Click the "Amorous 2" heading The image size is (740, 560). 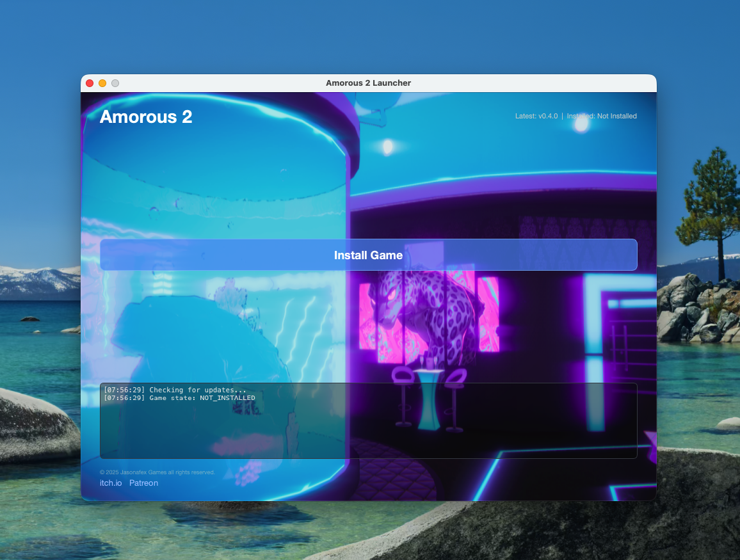coord(146,116)
